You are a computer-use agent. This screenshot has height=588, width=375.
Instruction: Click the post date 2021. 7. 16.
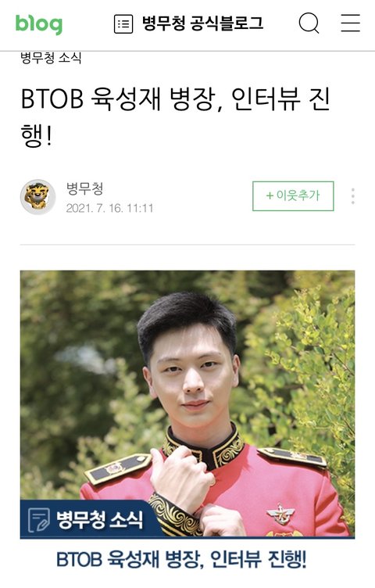[x=109, y=208]
